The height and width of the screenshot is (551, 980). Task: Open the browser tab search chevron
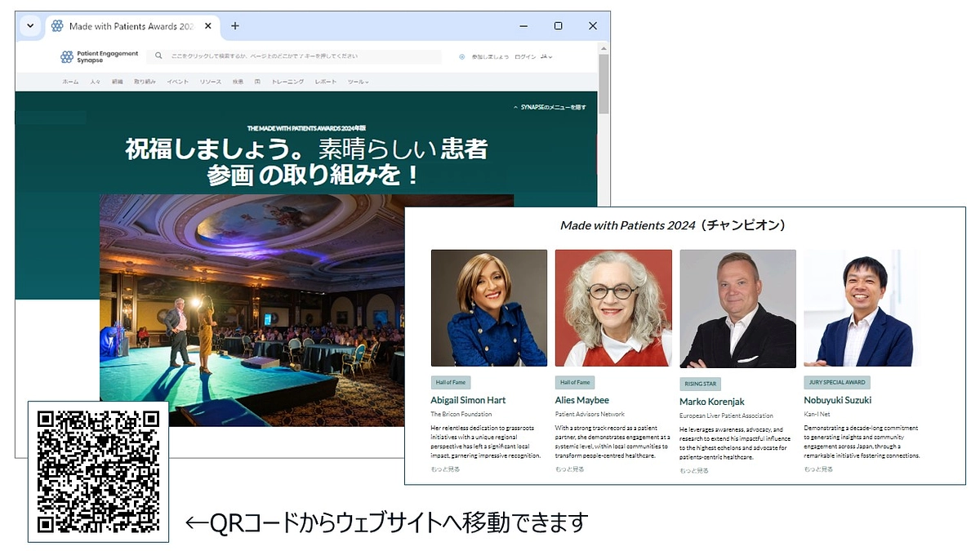tap(29, 25)
